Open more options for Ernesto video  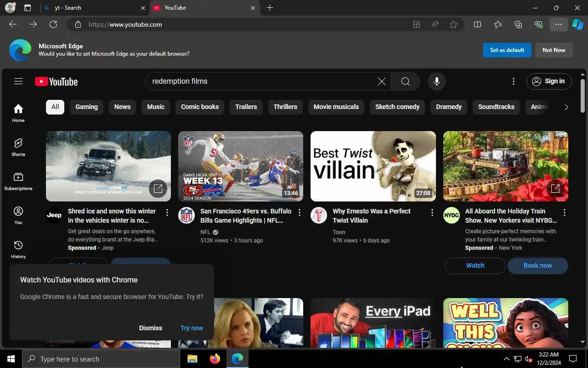432,213
